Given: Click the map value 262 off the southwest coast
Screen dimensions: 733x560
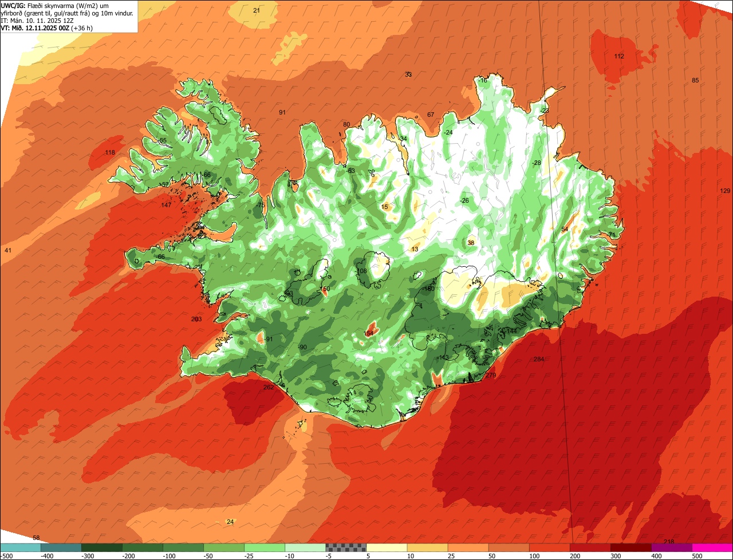Looking at the screenshot, I should 269,387.
